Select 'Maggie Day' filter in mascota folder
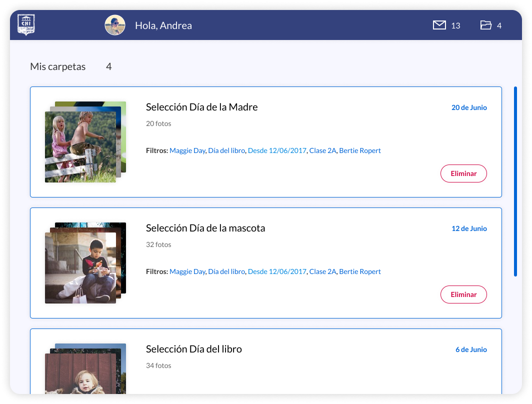This screenshot has height=404, width=532. [x=187, y=271]
